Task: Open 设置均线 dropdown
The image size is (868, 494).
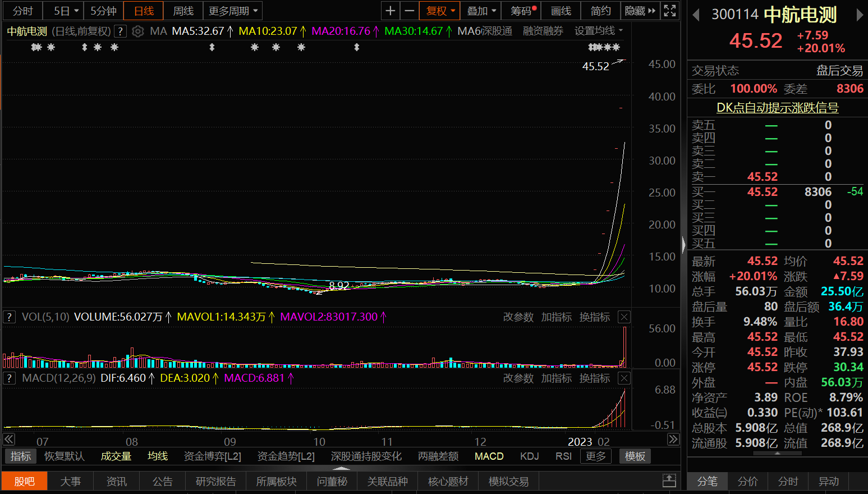Action: point(598,31)
